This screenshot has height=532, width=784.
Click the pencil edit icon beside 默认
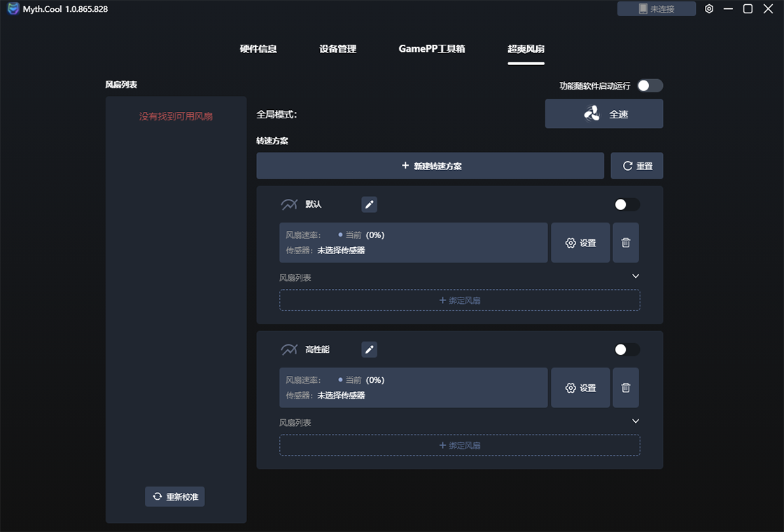[369, 204]
